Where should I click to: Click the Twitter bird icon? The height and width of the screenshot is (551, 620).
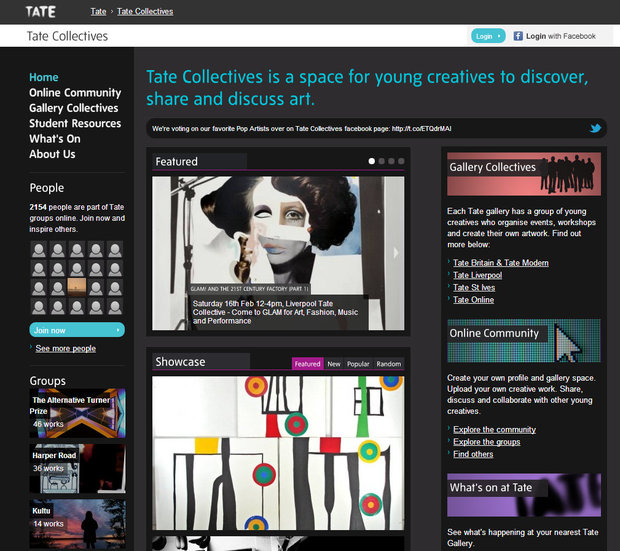click(595, 129)
